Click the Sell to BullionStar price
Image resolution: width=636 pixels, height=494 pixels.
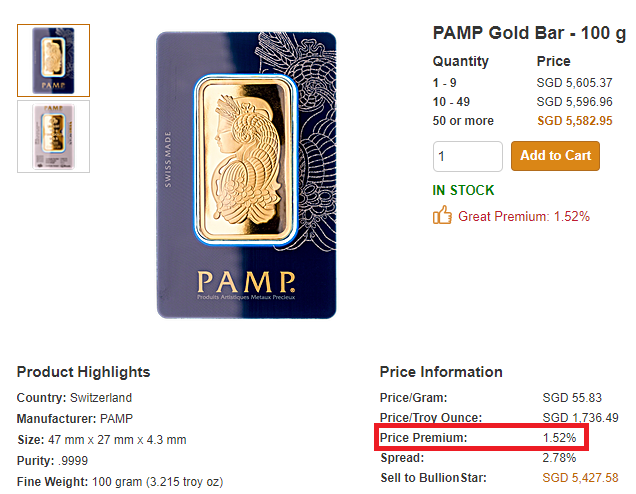pyautogui.click(x=580, y=478)
